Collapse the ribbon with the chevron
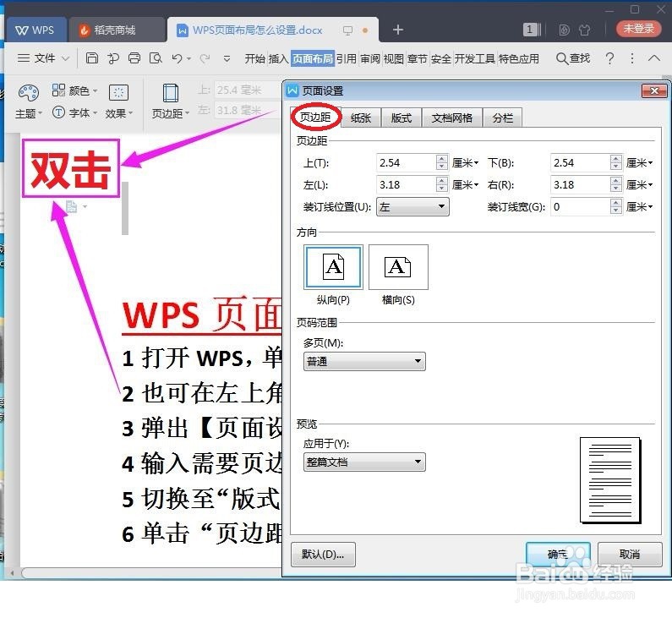 pyautogui.click(x=654, y=57)
